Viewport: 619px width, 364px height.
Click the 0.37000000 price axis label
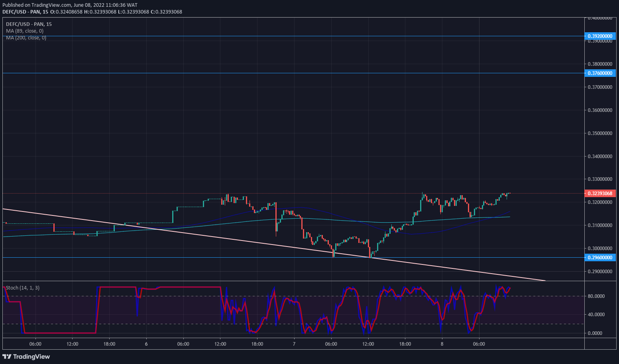[600, 87]
